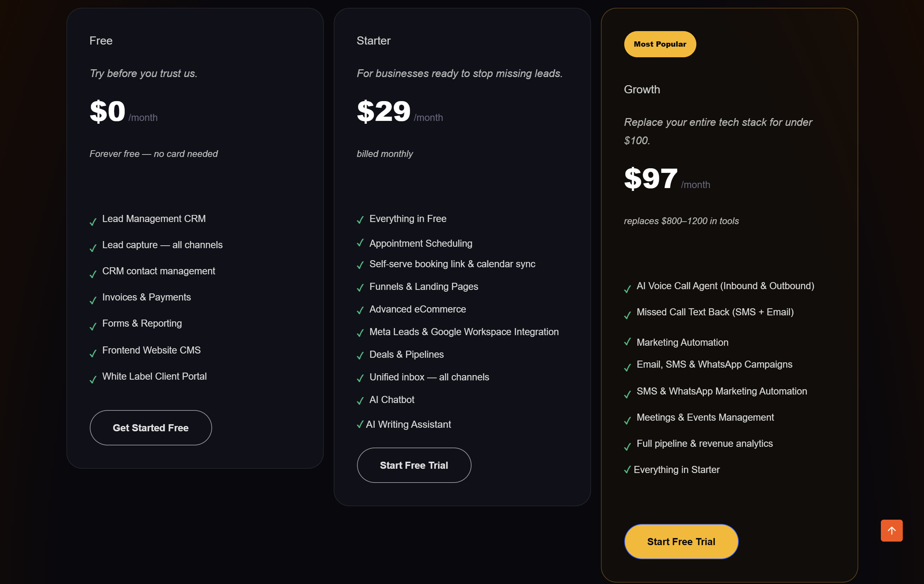Click the Most Popular badge
The width and height of the screenshot is (924, 584).
(x=660, y=44)
